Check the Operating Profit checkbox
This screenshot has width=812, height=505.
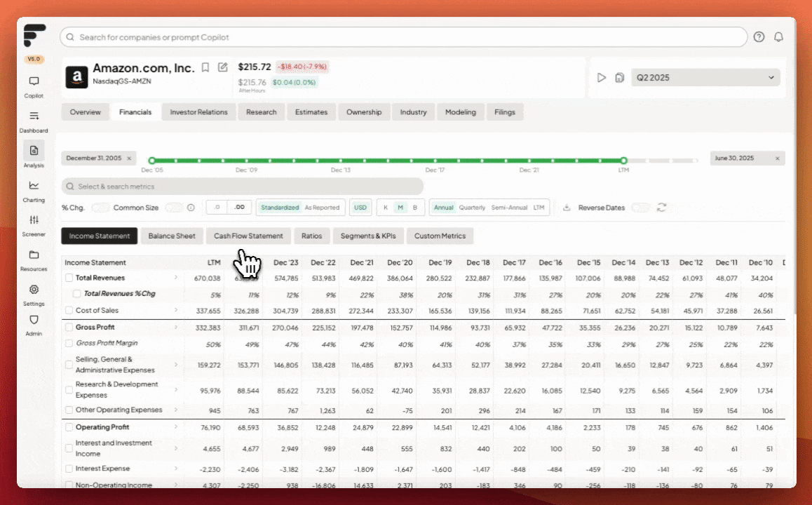pyautogui.click(x=69, y=427)
